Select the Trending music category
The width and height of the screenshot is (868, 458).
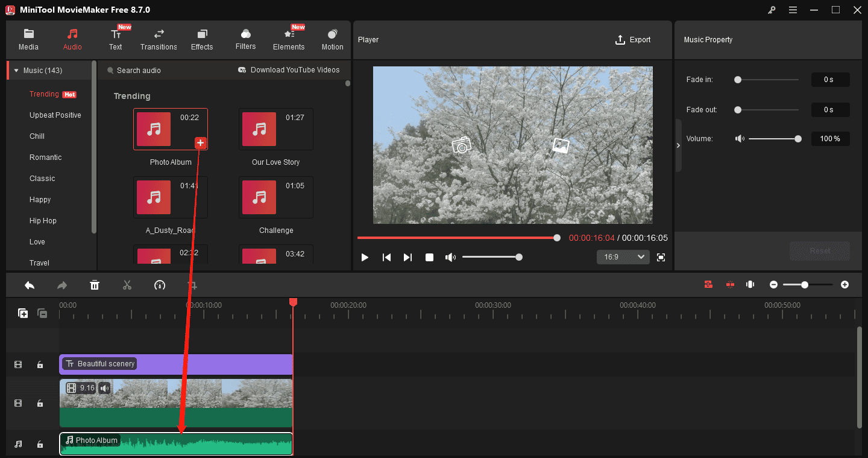(x=52, y=94)
